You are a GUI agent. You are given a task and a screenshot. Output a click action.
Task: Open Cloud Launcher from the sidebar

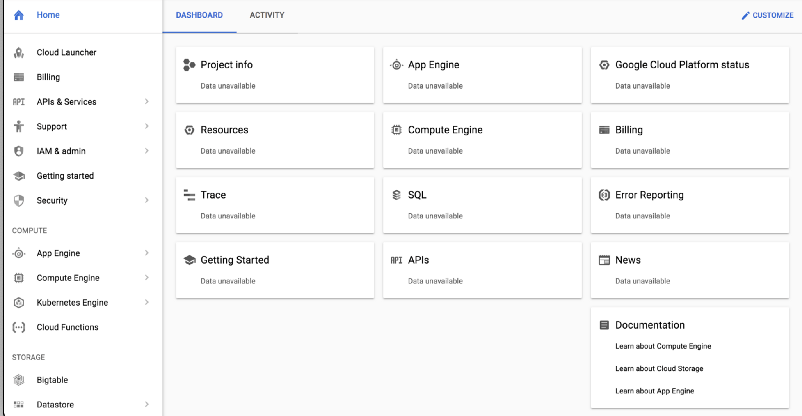[x=66, y=52]
